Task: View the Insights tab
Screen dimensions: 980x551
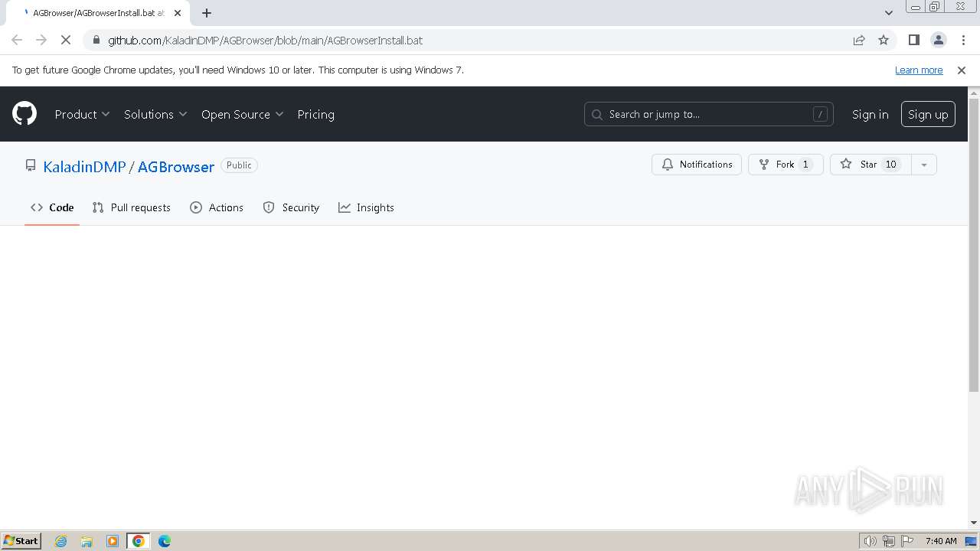Action: coord(366,207)
